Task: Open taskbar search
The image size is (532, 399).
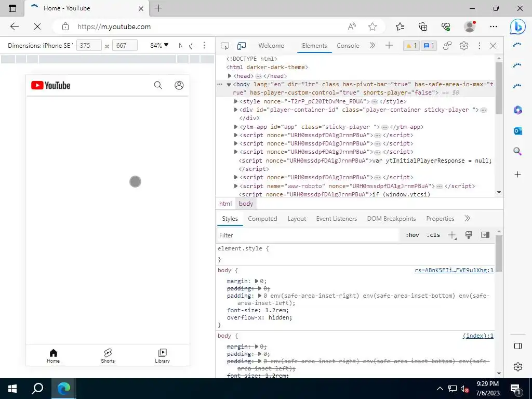Action: pyautogui.click(x=37, y=389)
